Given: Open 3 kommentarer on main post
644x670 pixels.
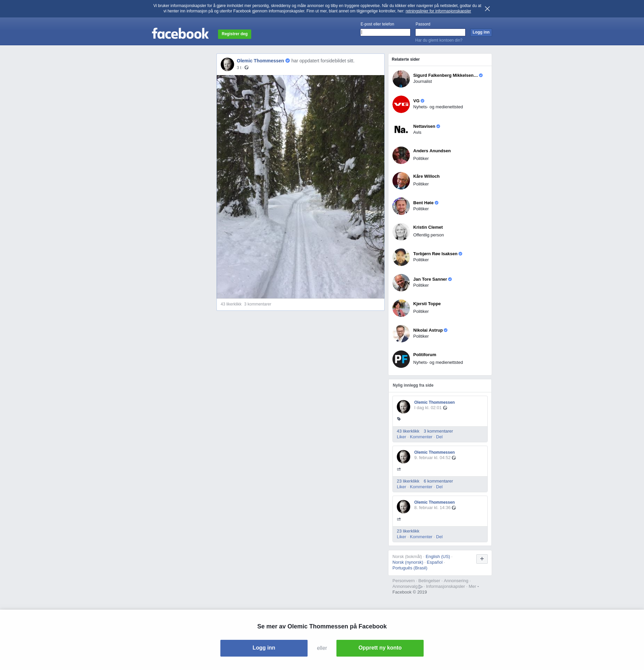Looking at the screenshot, I should coord(258,304).
